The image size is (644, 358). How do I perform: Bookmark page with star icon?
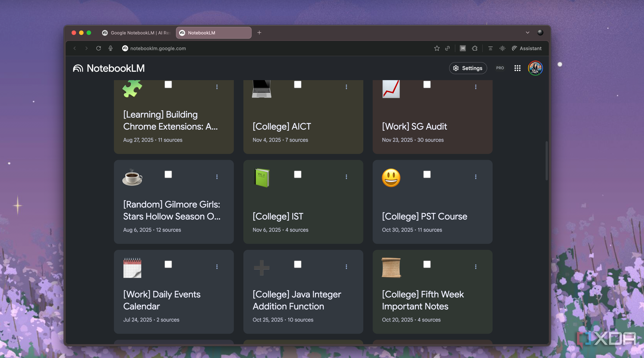coord(436,48)
